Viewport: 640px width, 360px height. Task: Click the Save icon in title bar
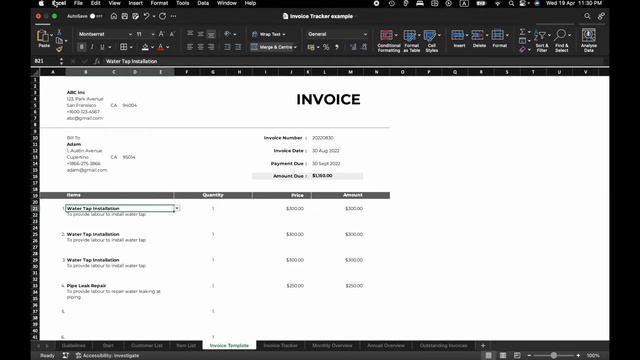pos(124,16)
